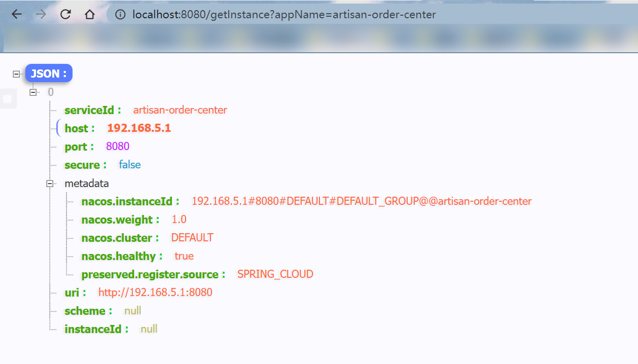This screenshot has height=364, width=638.
Task: Reload the page with refresh icon
Action: point(65,15)
